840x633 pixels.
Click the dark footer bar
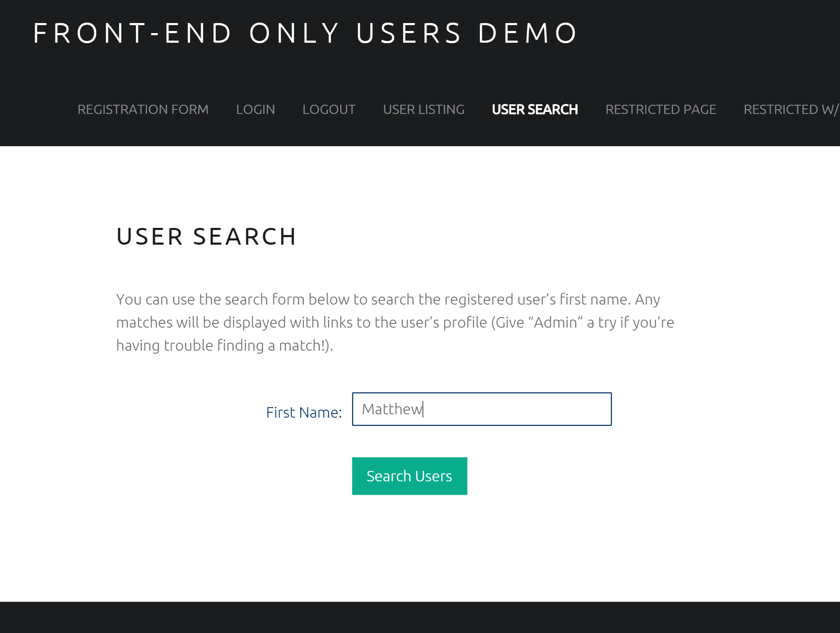(419, 617)
